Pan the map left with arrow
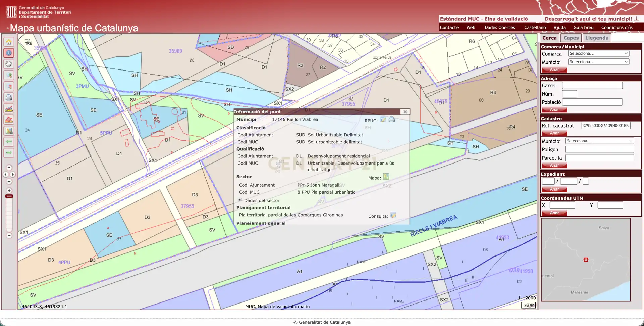 pos(5,174)
